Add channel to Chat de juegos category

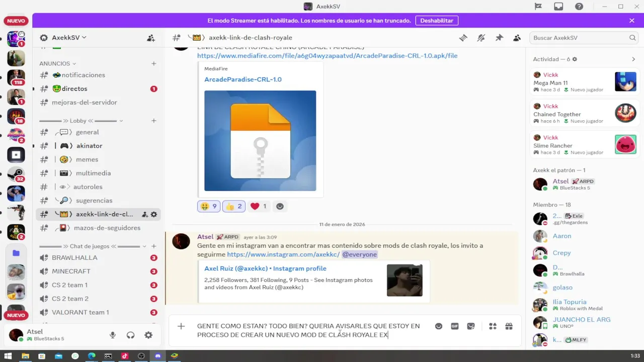[x=153, y=246]
